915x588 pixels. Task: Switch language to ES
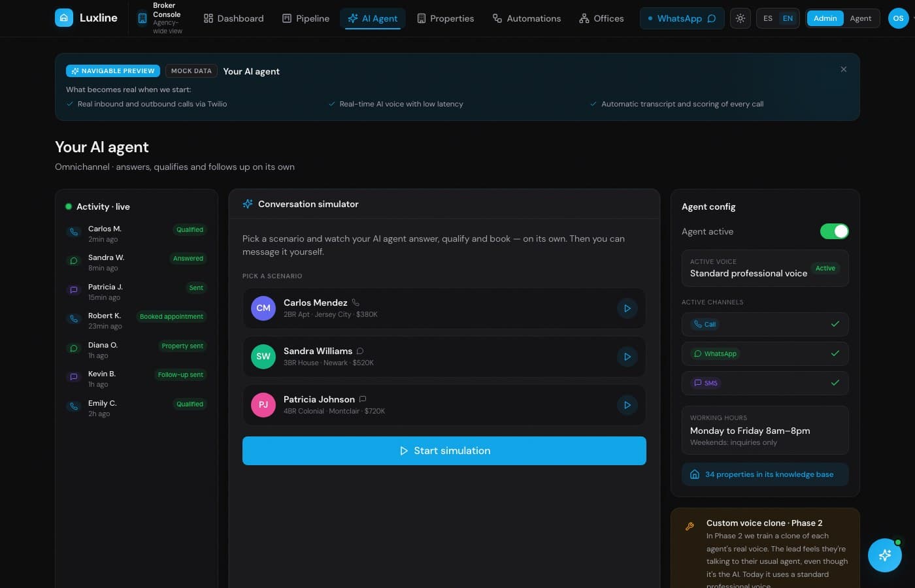point(768,18)
